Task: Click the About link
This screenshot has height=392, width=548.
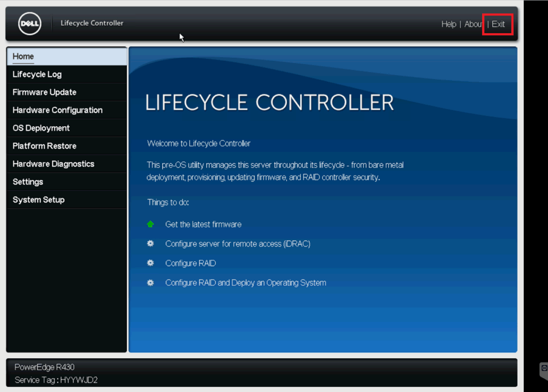Action: pos(473,24)
